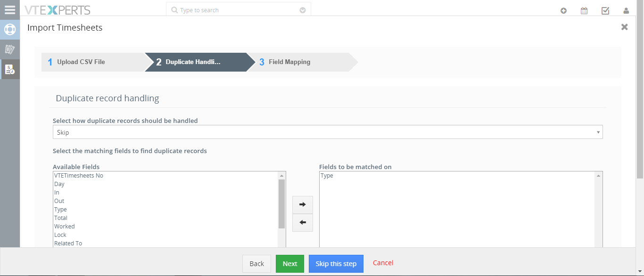Click the quick create plus icon
Screen dimensions: 644x276
pos(563,10)
